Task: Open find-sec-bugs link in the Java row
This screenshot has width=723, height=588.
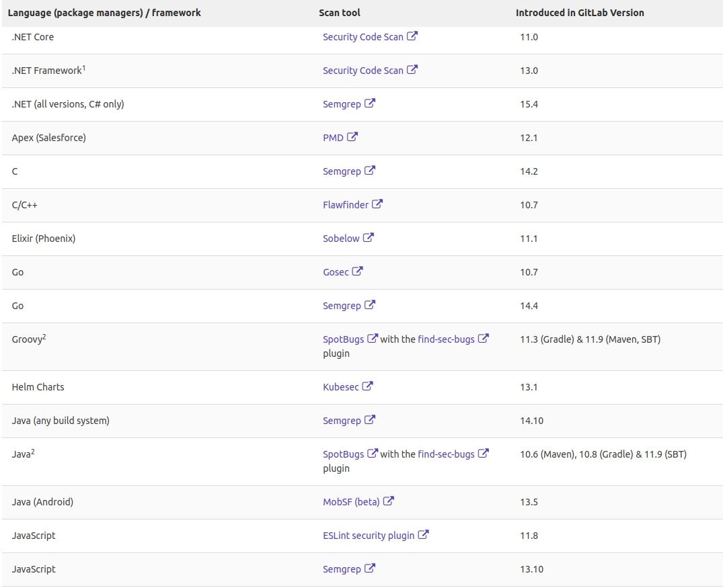Action: coord(446,454)
